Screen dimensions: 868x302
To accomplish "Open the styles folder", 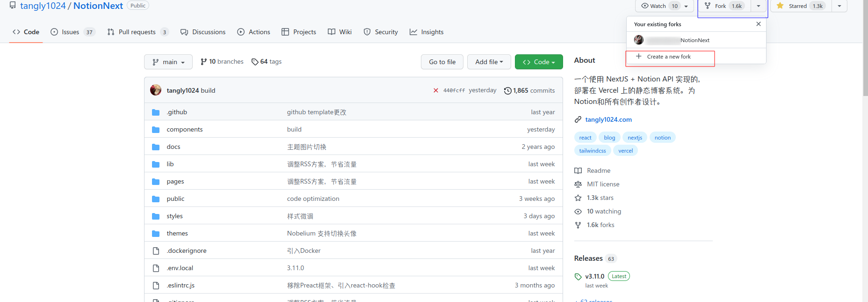I will point(175,216).
